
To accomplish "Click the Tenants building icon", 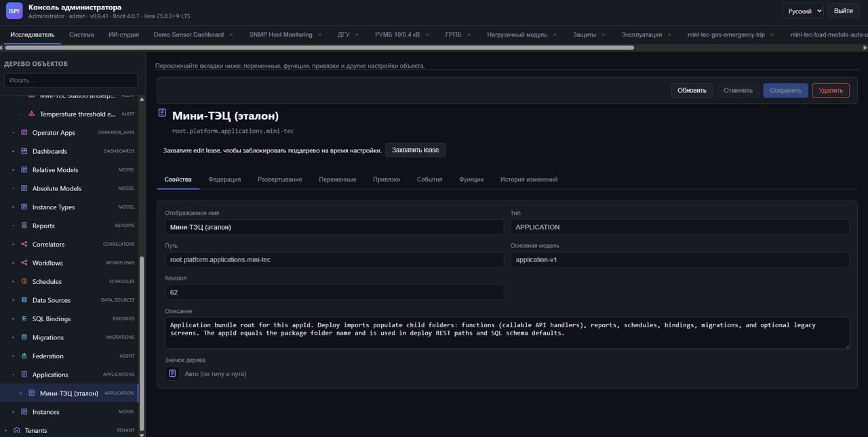I will point(17,430).
